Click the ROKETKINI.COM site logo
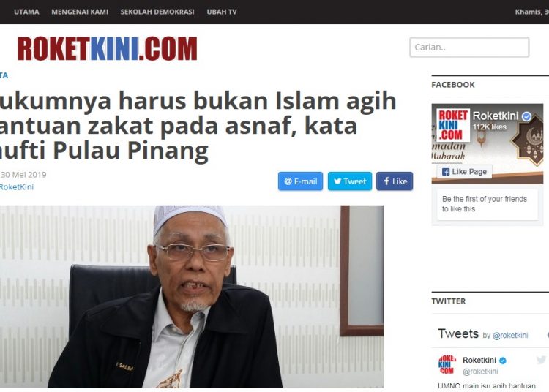Screen dimensions: 549x392 [107, 49]
